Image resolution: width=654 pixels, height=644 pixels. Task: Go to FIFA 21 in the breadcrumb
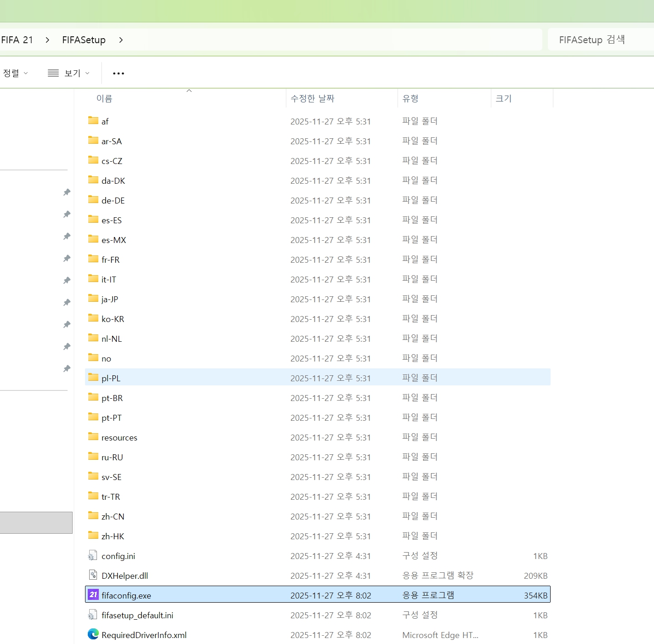[17, 40]
